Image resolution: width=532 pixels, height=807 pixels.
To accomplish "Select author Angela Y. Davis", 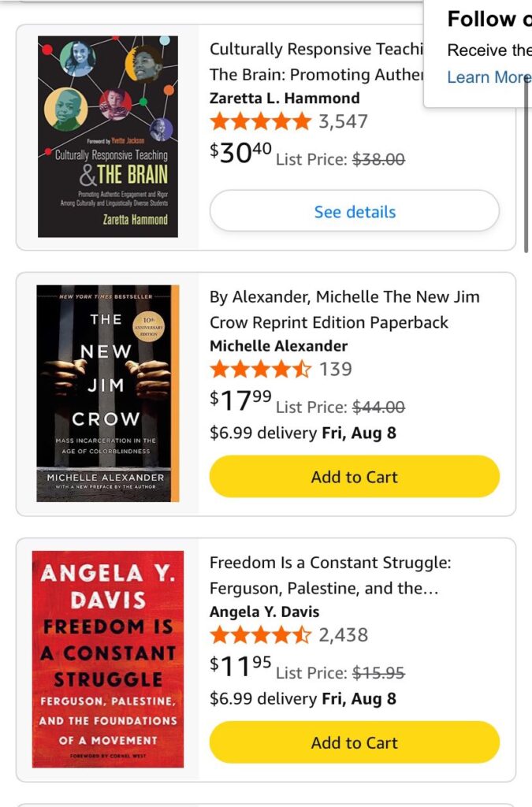I will [x=264, y=612].
